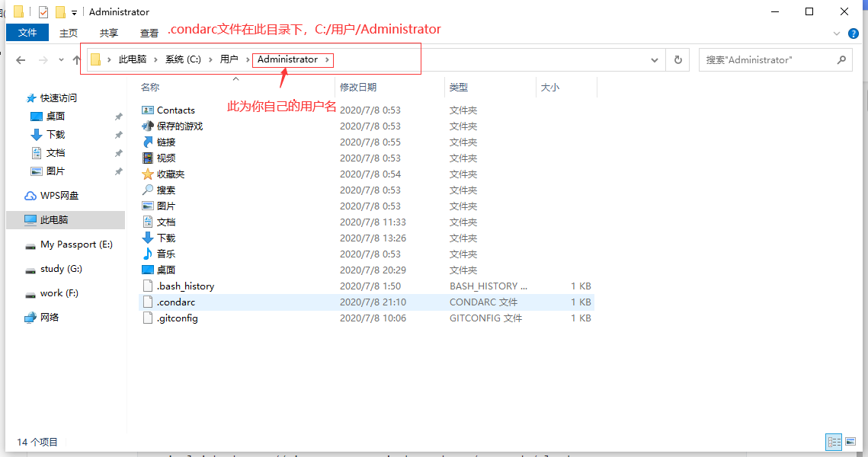
Task: Select the .gitconfig file
Action: (176, 318)
